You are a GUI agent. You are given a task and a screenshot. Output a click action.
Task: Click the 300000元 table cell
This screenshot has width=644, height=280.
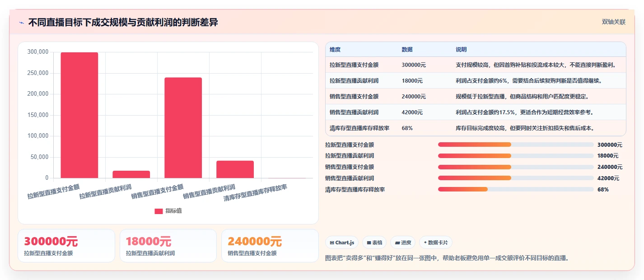click(x=414, y=65)
